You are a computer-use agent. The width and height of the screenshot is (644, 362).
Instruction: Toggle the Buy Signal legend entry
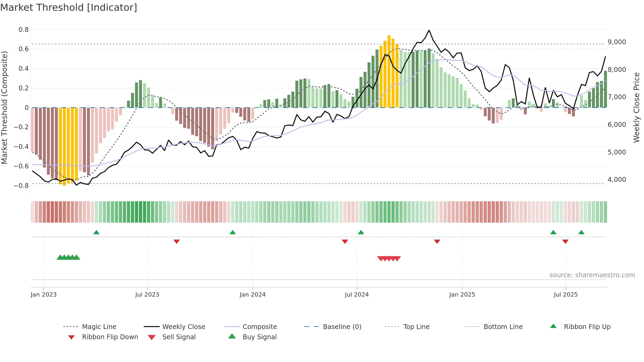click(252, 337)
